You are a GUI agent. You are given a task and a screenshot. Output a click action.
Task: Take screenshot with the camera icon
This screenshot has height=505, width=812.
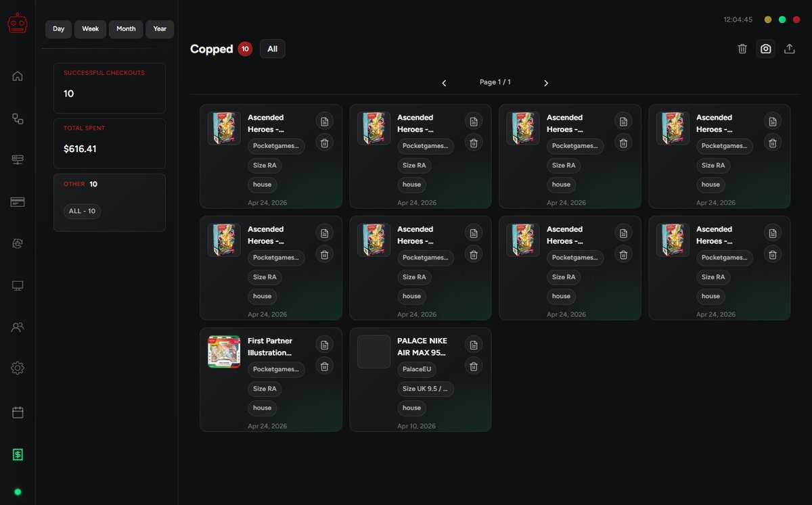point(765,49)
